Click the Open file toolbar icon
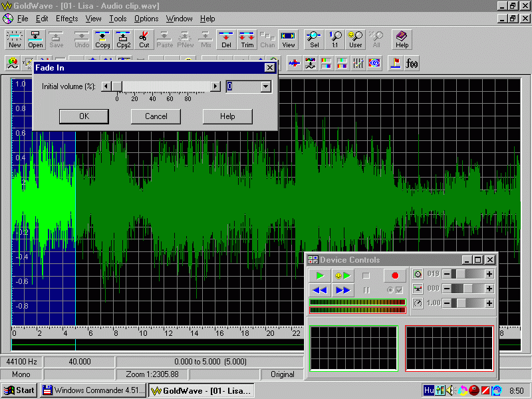 [x=36, y=39]
